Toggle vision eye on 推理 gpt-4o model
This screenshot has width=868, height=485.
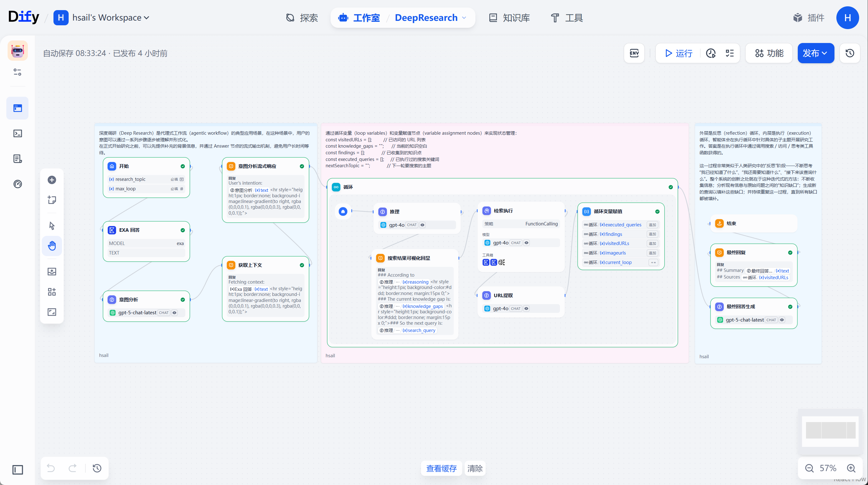click(x=422, y=225)
